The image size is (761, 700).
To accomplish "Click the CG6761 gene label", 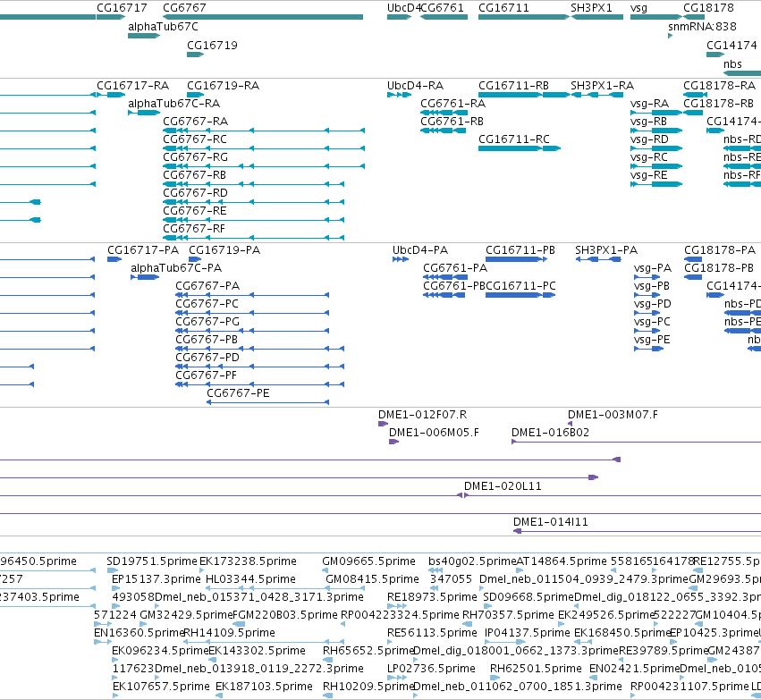I will click(x=442, y=8).
